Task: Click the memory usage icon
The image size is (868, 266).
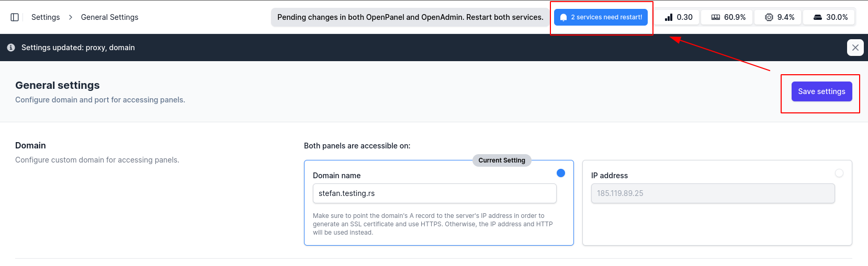Action: click(716, 17)
